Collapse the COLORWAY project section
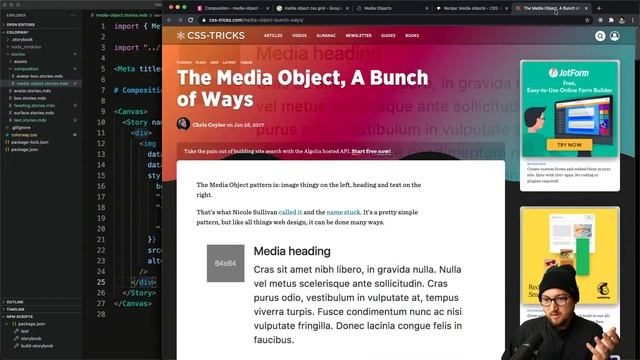The width and height of the screenshot is (640, 360). tap(41, 32)
